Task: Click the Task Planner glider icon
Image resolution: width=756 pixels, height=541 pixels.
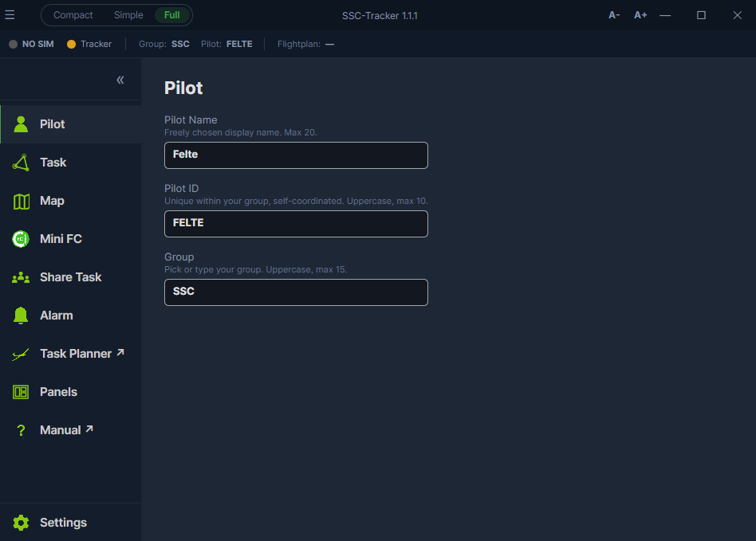Action: [21, 355]
